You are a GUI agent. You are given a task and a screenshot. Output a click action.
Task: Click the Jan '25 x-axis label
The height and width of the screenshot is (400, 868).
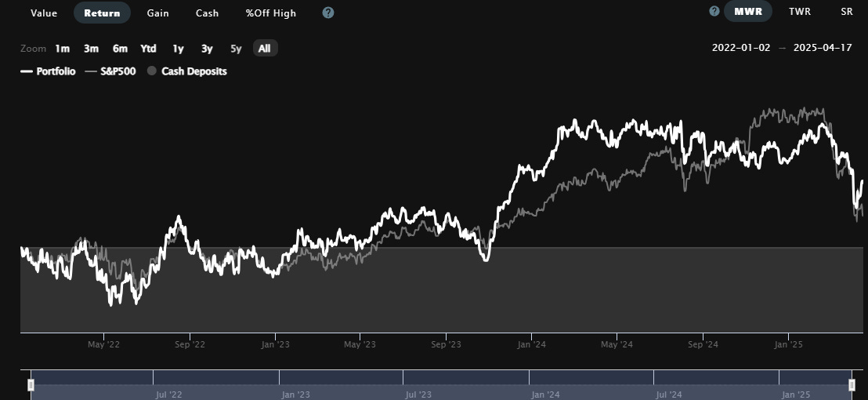(x=788, y=344)
